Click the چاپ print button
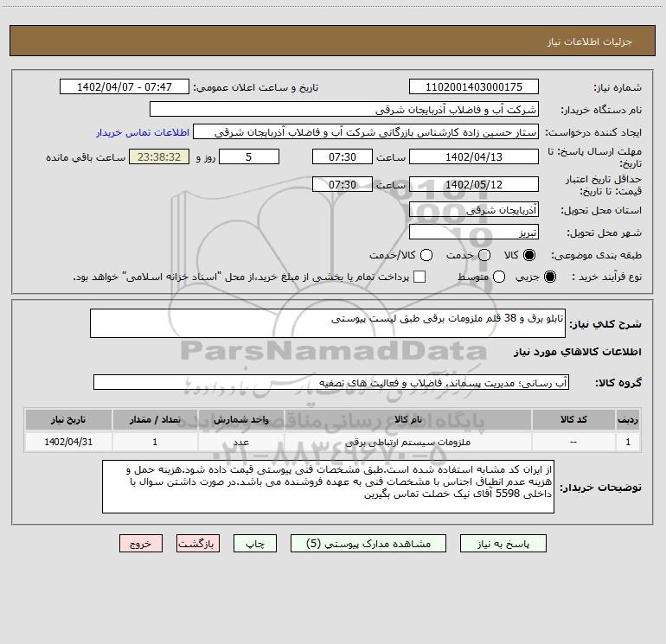This screenshot has height=644, width=666. click(255, 544)
